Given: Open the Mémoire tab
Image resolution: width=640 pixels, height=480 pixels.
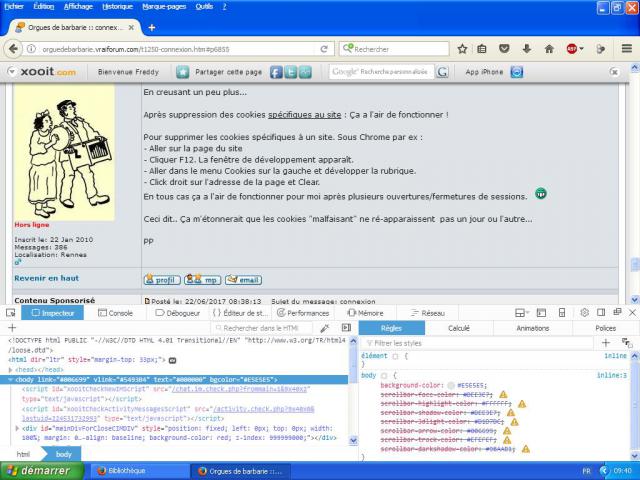Looking at the screenshot, I should click(365, 313).
